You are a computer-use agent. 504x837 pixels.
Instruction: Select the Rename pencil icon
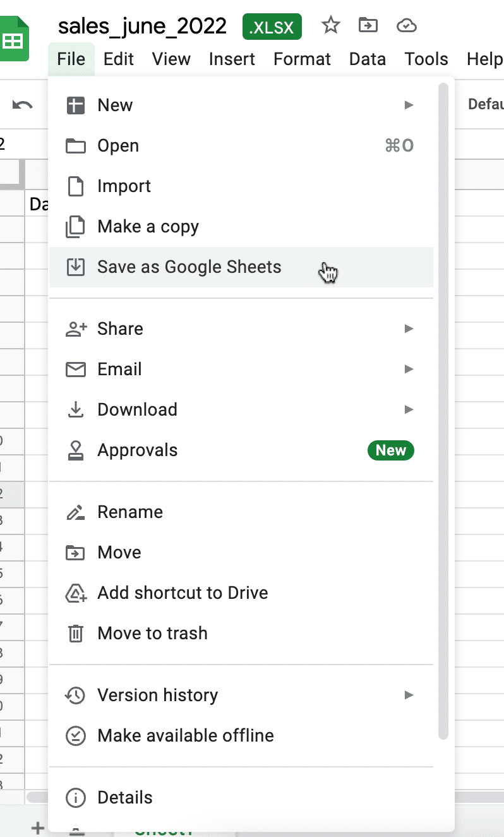pos(76,512)
